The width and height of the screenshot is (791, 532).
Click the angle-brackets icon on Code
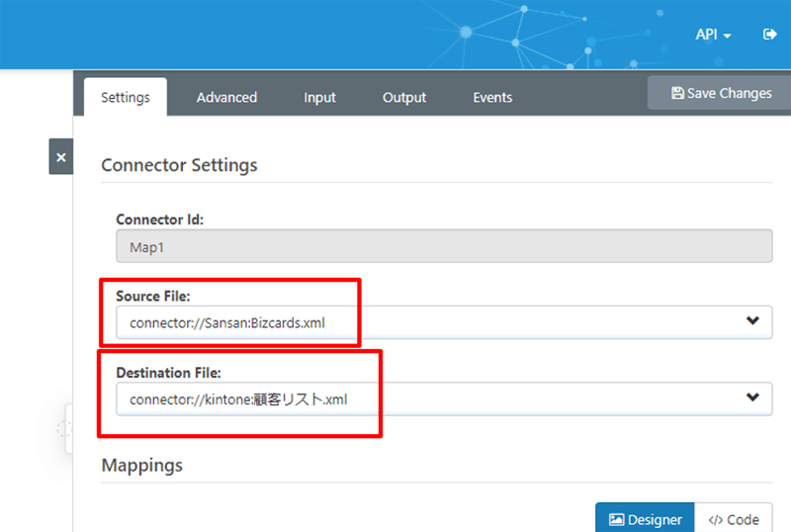716,520
